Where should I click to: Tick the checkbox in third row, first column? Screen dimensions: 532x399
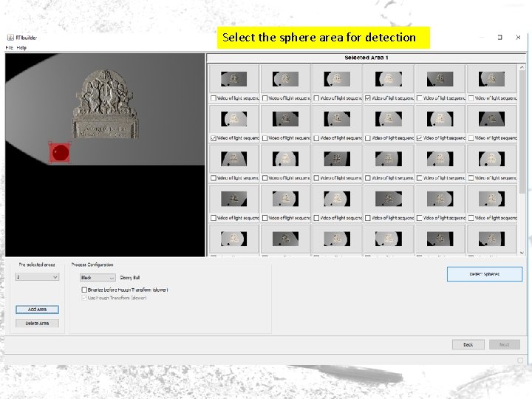point(214,178)
